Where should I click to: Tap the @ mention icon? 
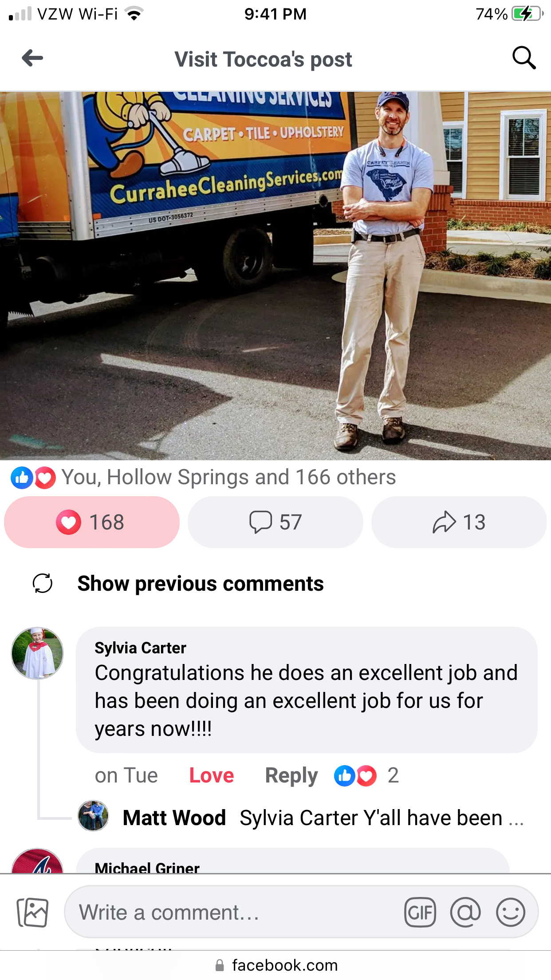tap(465, 913)
